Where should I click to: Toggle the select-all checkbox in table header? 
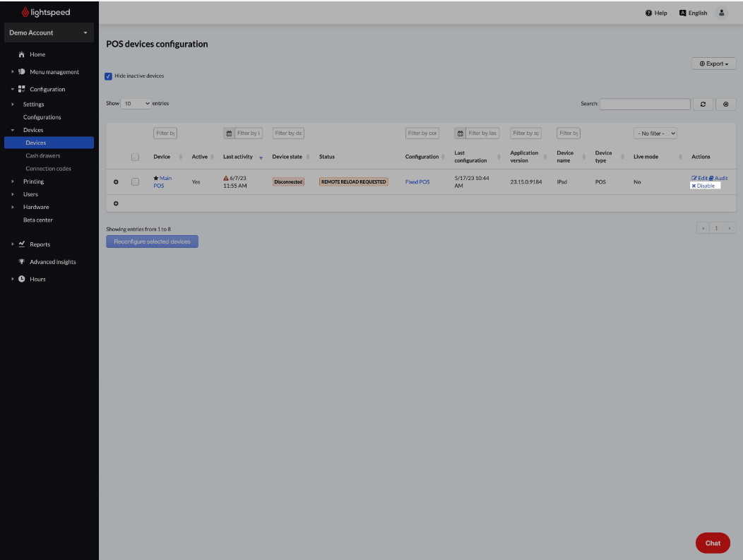tap(135, 157)
